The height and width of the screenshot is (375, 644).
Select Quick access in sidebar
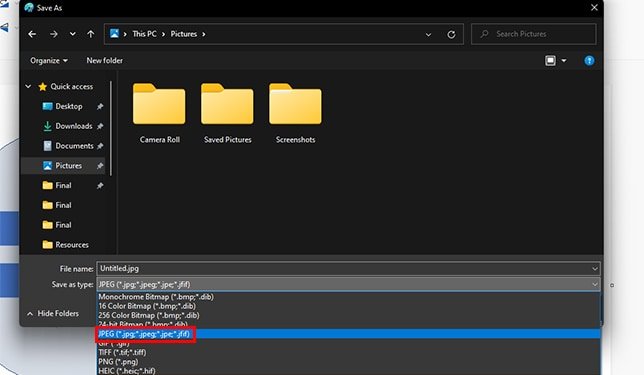(71, 86)
